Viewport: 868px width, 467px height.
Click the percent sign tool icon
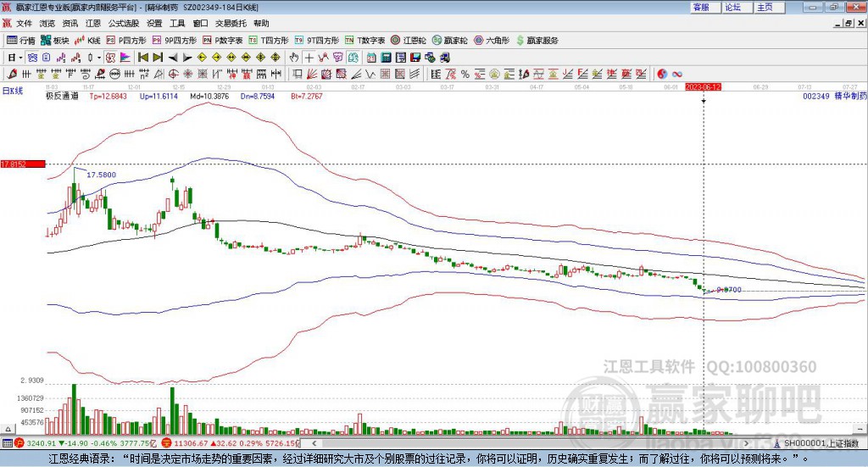pyautogui.click(x=465, y=74)
